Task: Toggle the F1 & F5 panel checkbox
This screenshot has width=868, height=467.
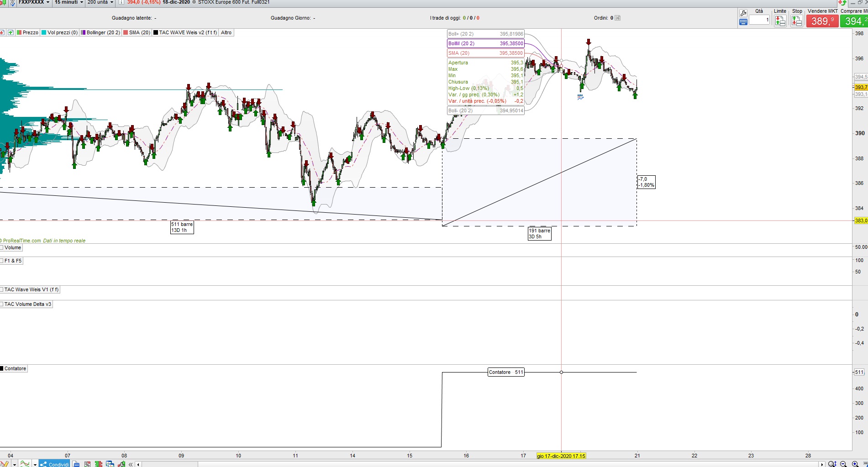Action: (x=2, y=261)
